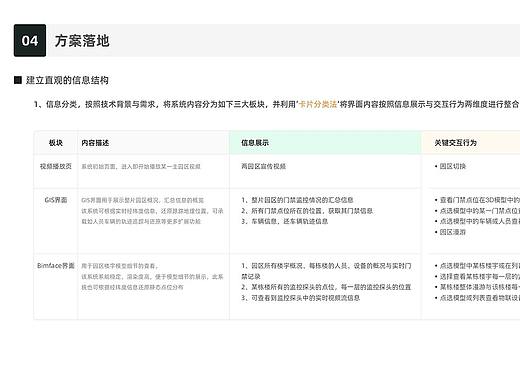
Task: Click '2、所有门禁点位所在的位置' line
Action: tap(307, 211)
